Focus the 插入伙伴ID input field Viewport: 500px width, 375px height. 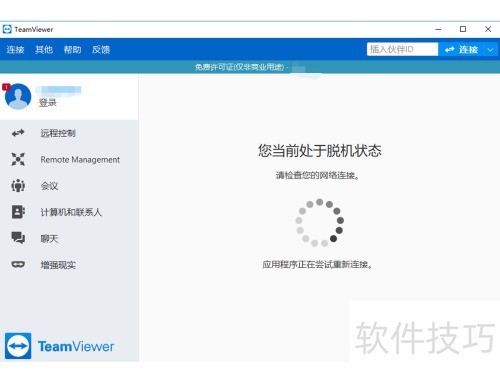point(402,49)
